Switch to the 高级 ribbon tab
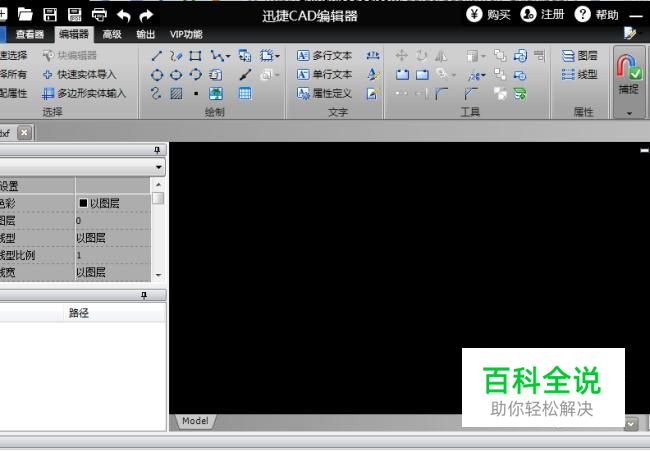This screenshot has width=650, height=452. tap(112, 34)
